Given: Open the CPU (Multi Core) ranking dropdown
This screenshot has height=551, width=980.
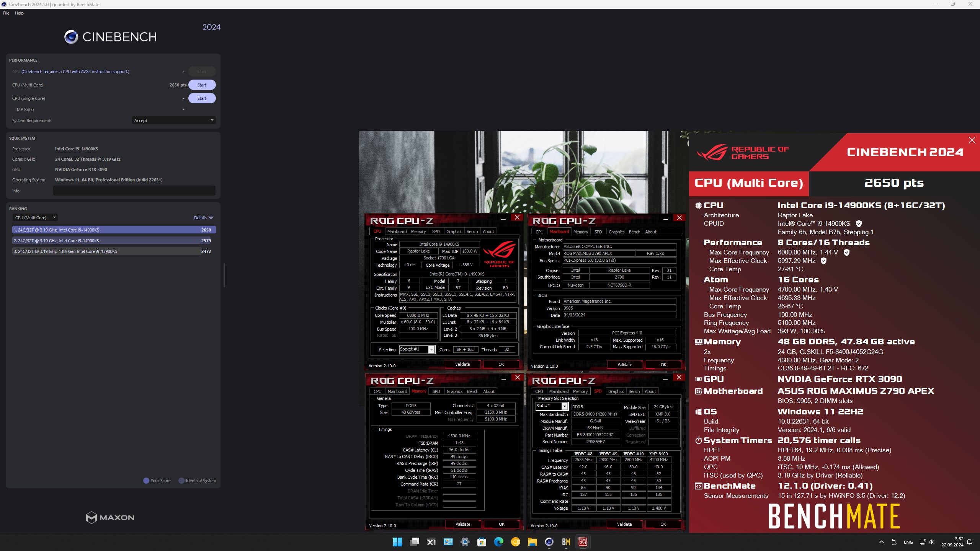Looking at the screenshot, I should (x=35, y=218).
